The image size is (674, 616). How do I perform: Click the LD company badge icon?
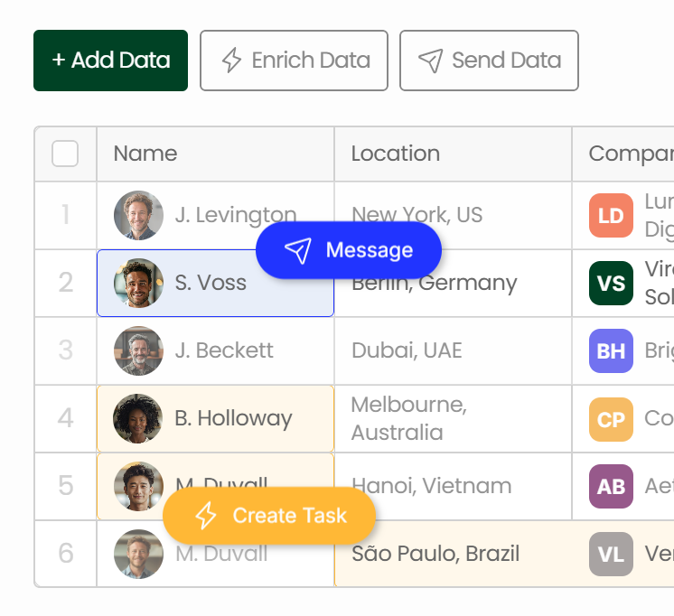(x=611, y=215)
